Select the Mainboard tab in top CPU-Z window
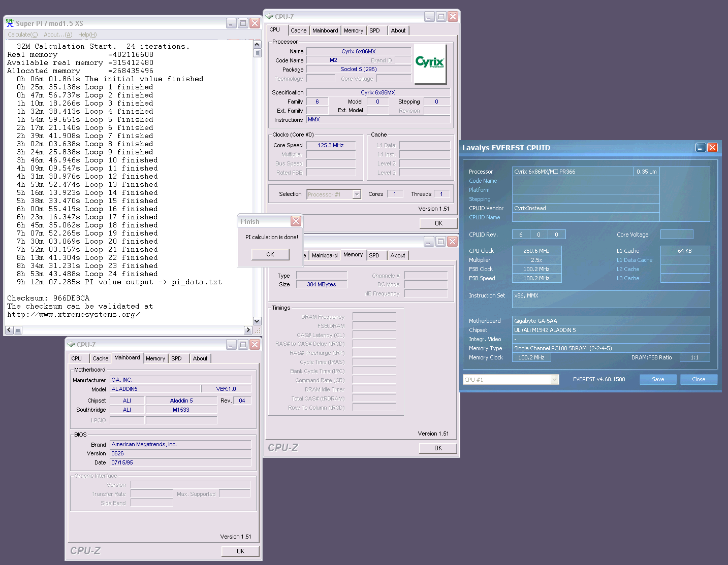This screenshot has width=728, height=565. pyautogui.click(x=325, y=30)
